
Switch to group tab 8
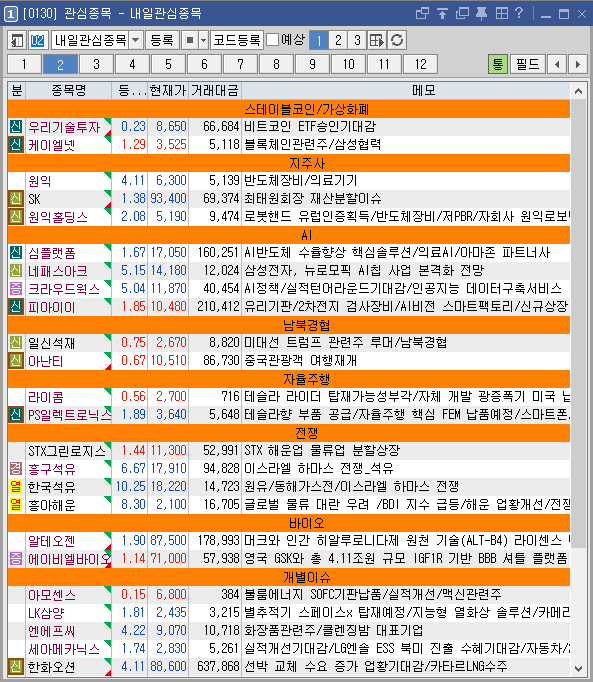(x=276, y=64)
